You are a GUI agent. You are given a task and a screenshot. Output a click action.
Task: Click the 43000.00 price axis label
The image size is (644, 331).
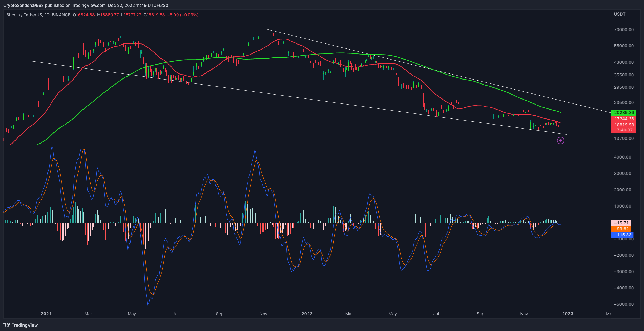click(624, 62)
